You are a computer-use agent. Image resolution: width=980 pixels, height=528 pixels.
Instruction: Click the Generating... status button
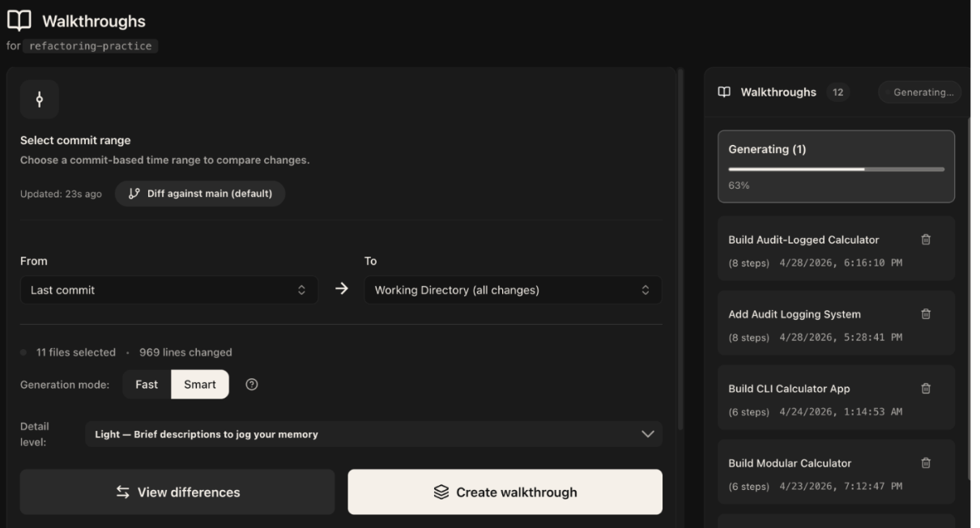coord(919,92)
